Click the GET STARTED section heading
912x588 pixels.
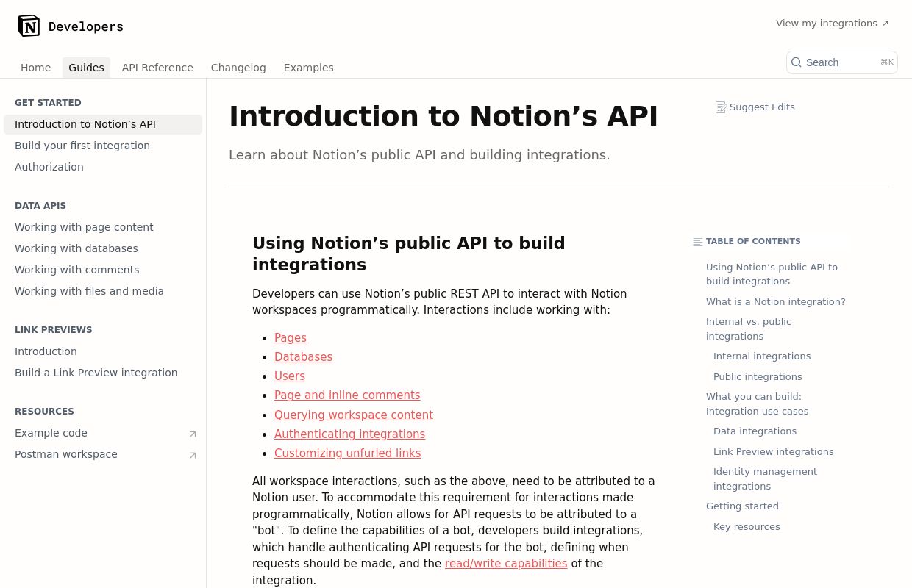tap(48, 103)
